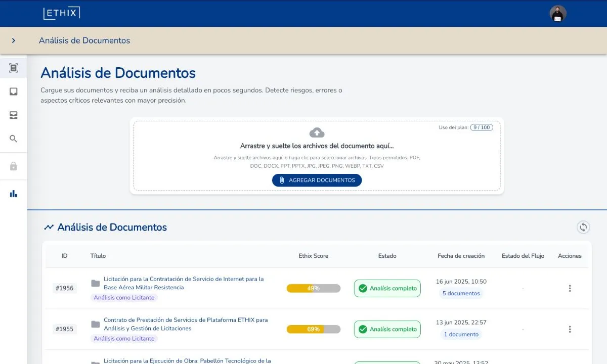Click the 9 / 100 plan usage badge

(x=482, y=127)
